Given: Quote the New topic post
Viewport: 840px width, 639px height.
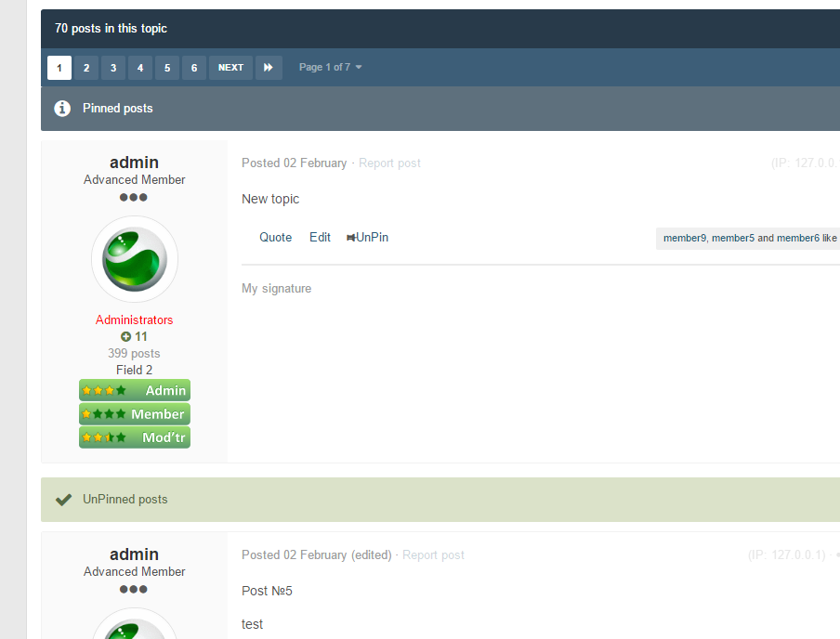Looking at the screenshot, I should click(x=275, y=238).
